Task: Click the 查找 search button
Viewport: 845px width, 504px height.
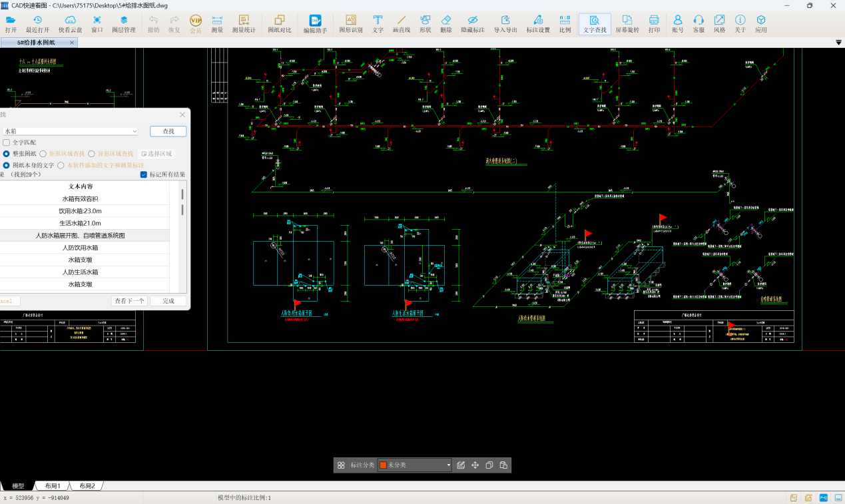Action: (x=168, y=132)
